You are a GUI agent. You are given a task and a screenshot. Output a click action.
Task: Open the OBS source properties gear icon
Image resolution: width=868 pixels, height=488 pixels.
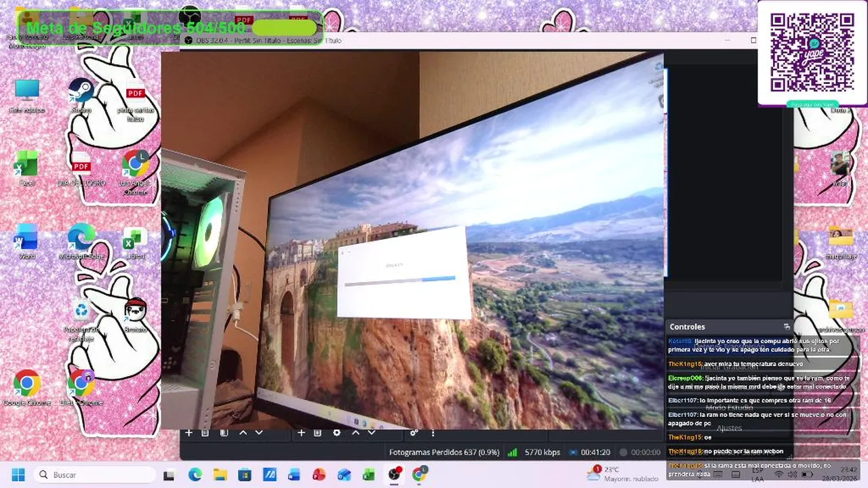pyautogui.click(x=337, y=433)
